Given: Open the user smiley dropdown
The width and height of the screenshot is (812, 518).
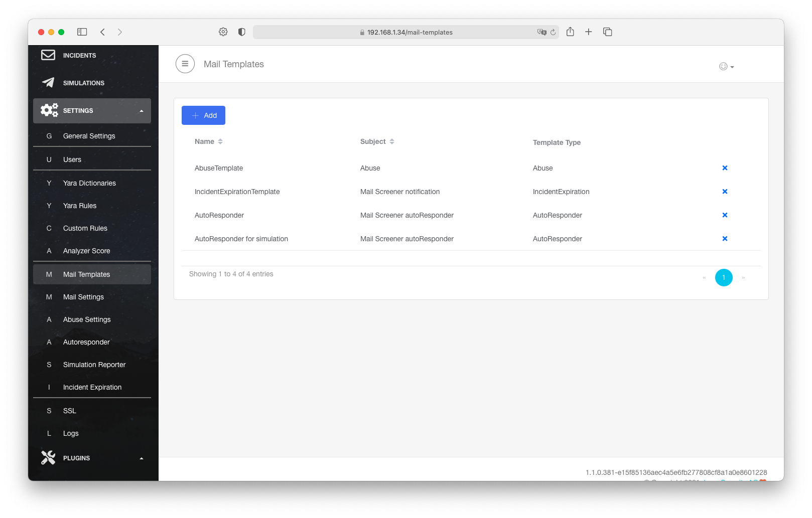Looking at the screenshot, I should pyautogui.click(x=726, y=67).
